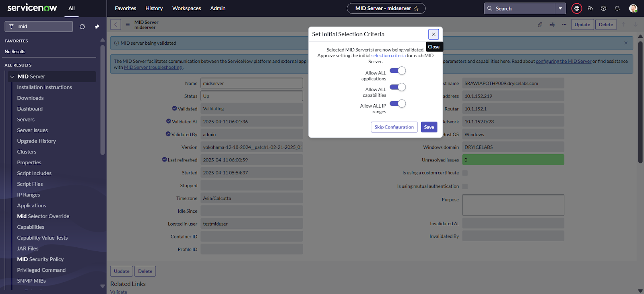Click the navigation panel scrollbar
Viewport: 644px width, 294px height.
click(103, 100)
